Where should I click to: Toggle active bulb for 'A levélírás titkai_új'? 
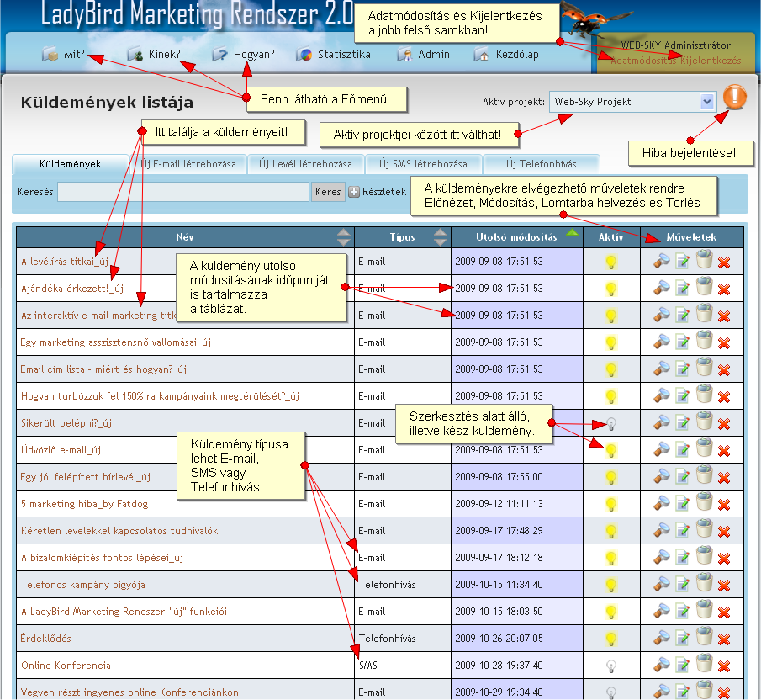click(x=611, y=262)
